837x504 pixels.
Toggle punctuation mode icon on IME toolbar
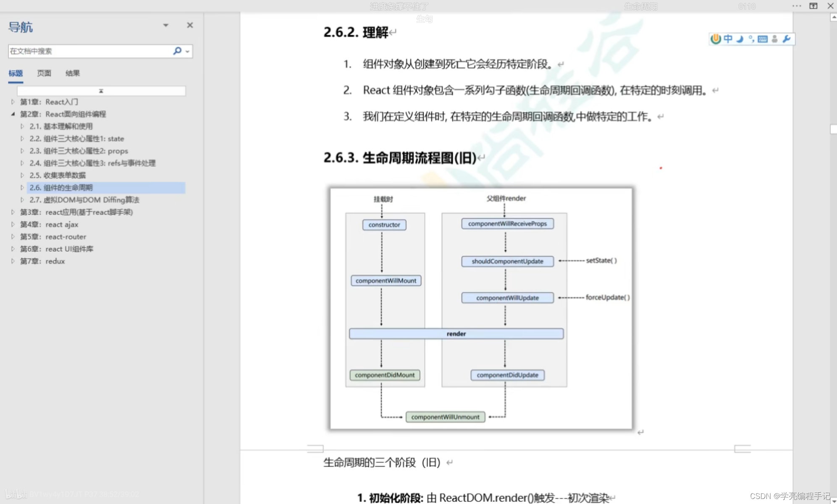pyautogui.click(x=751, y=39)
